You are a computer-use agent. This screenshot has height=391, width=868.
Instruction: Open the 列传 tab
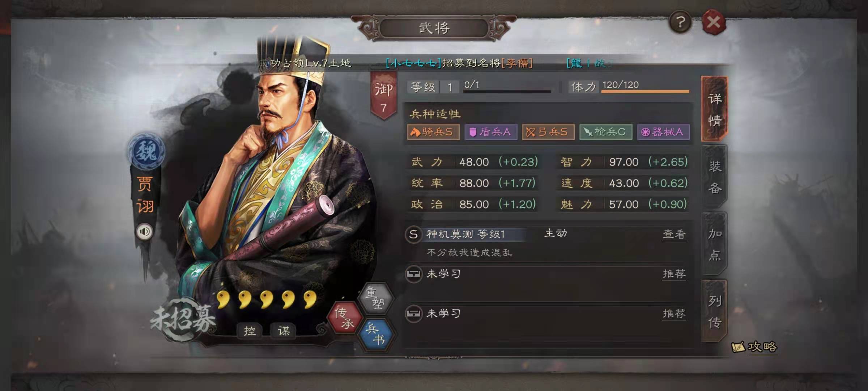pos(714,311)
